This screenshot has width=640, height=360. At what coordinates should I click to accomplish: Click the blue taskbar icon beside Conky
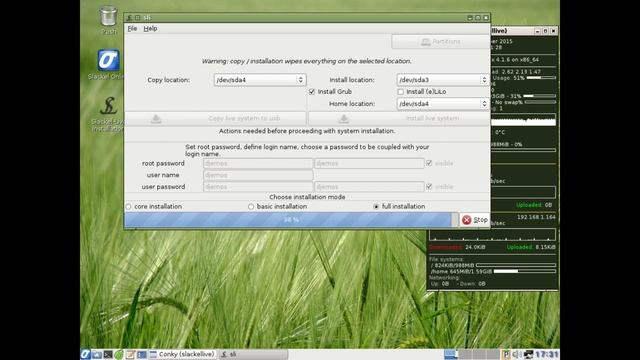(x=142, y=354)
